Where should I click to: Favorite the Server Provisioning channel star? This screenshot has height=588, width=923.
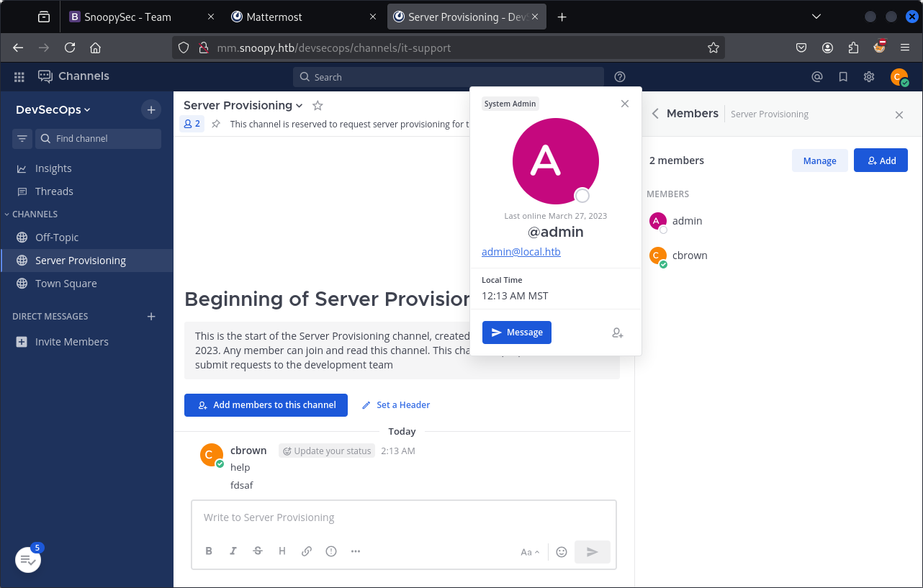318,106
